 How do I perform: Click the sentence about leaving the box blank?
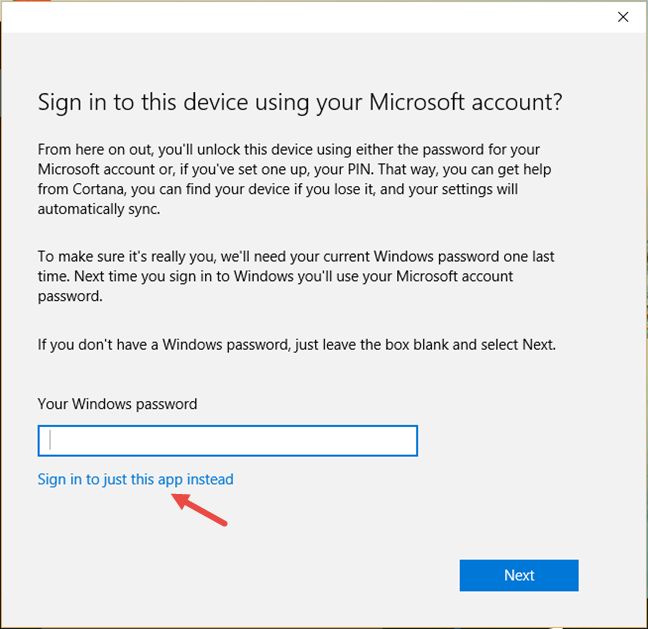[x=296, y=344]
